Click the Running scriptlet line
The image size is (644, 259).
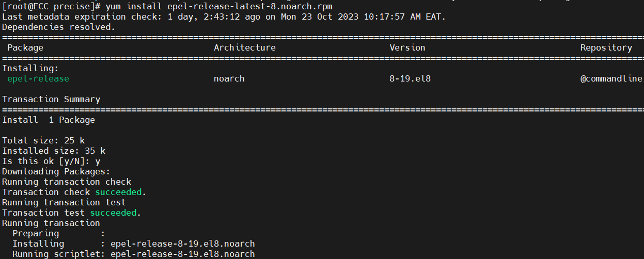pos(134,254)
